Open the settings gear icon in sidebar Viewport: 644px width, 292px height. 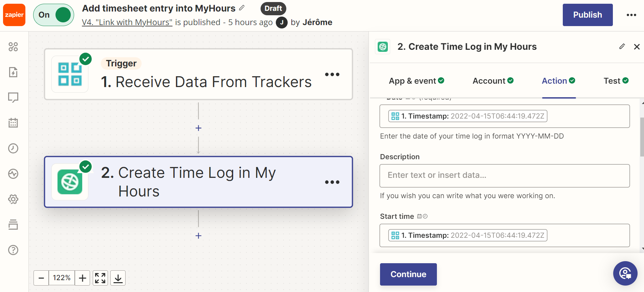point(13,199)
